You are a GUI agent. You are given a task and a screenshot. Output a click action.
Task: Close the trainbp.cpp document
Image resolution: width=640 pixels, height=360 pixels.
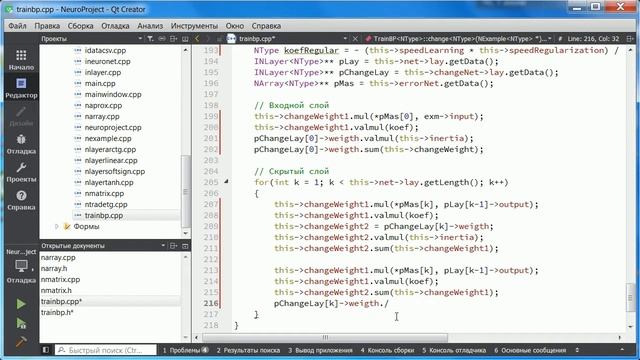[355, 39]
